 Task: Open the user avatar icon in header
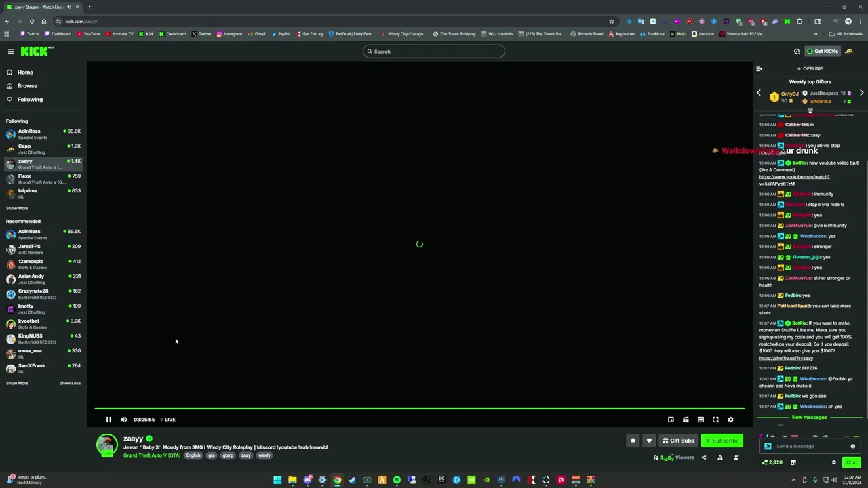849,52
